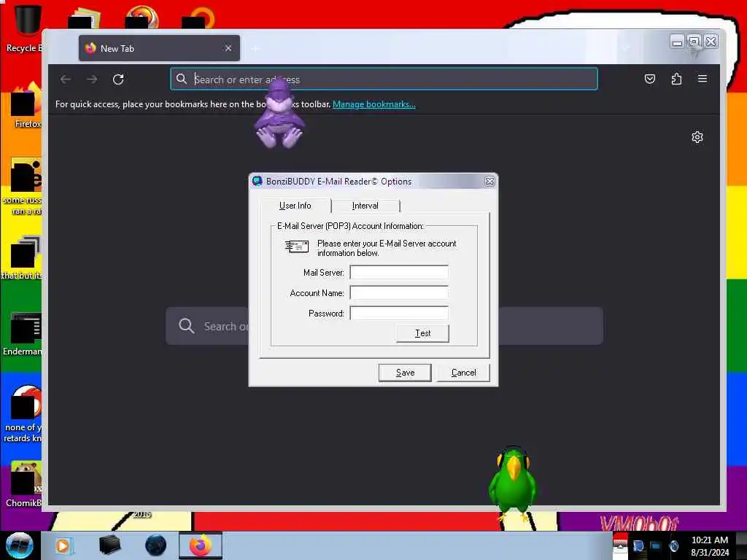Open the dark globe taskbar icon
The height and width of the screenshot is (560, 747).
click(x=156, y=545)
